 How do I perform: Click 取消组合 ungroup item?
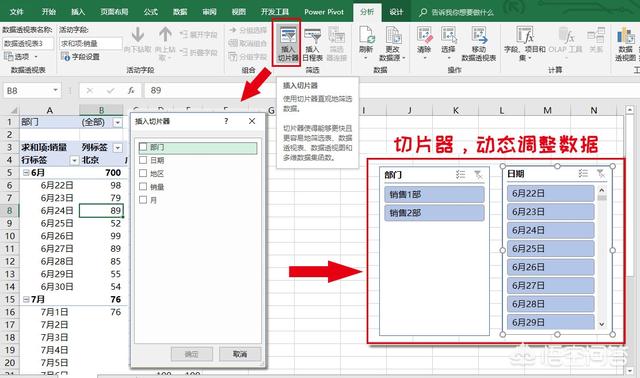248,43
